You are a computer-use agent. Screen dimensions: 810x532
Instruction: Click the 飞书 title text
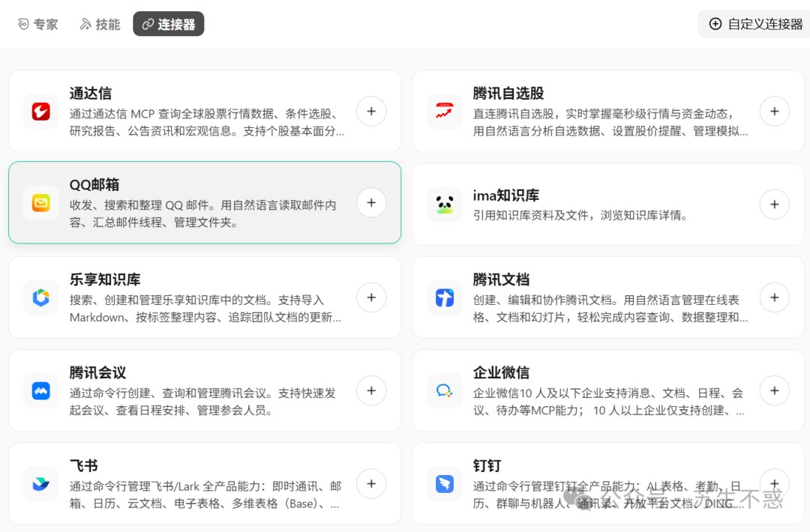point(83,466)
